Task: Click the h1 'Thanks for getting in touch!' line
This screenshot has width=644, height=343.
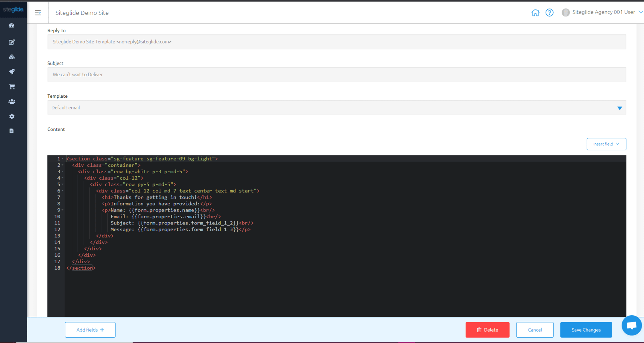Action: coord(157,197)
